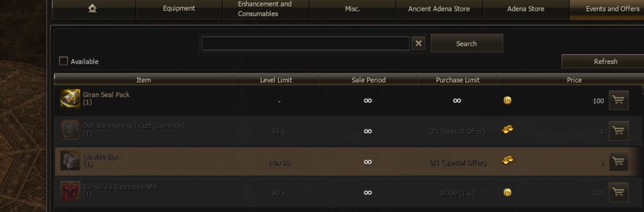Viewport: 644px width, 212px height.
Task: Click the Doll Summoning Ticket item icon
Action: [70, 130]
